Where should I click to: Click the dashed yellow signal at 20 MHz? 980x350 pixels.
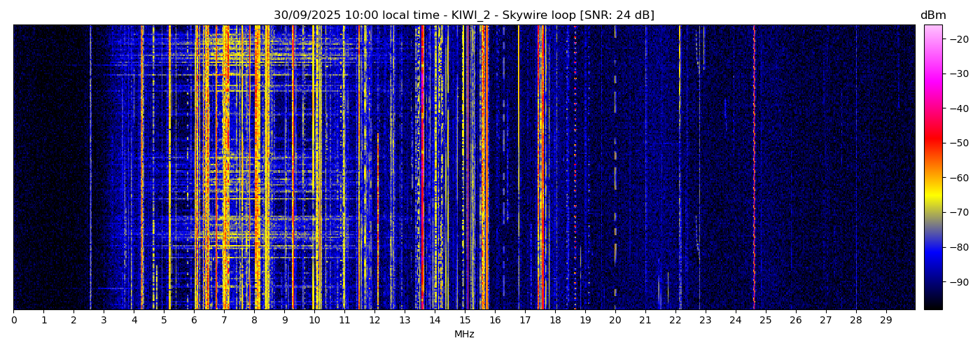pyautogui.click(x=615, y=175)
